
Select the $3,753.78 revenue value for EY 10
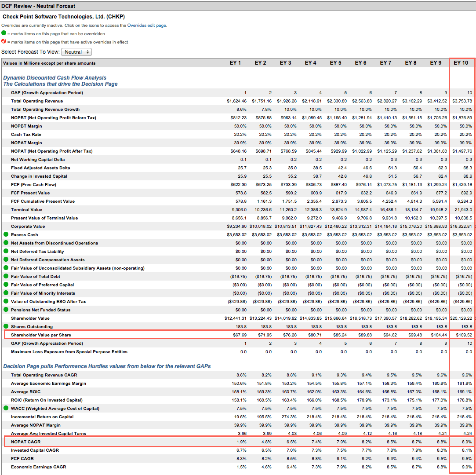point(462,101)
